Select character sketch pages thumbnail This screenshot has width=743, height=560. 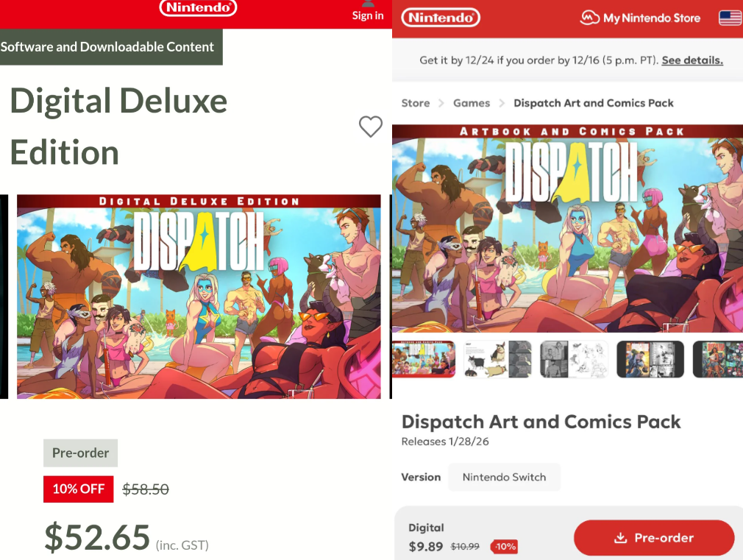coord(574,359)
